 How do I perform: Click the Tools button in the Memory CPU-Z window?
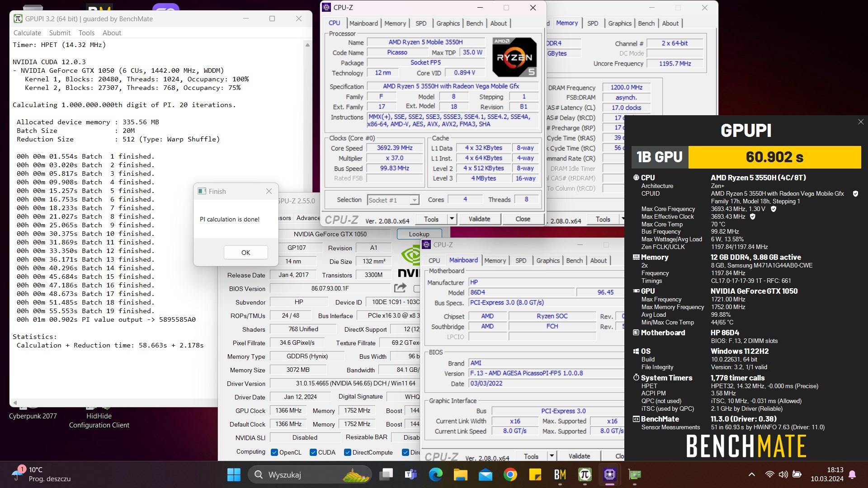[x=603, y=219]
